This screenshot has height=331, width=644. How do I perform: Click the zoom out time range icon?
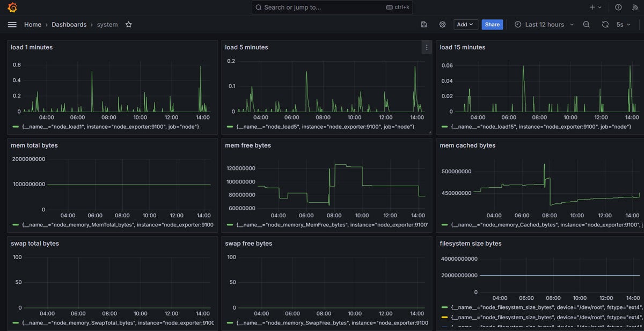click(587, 25)
